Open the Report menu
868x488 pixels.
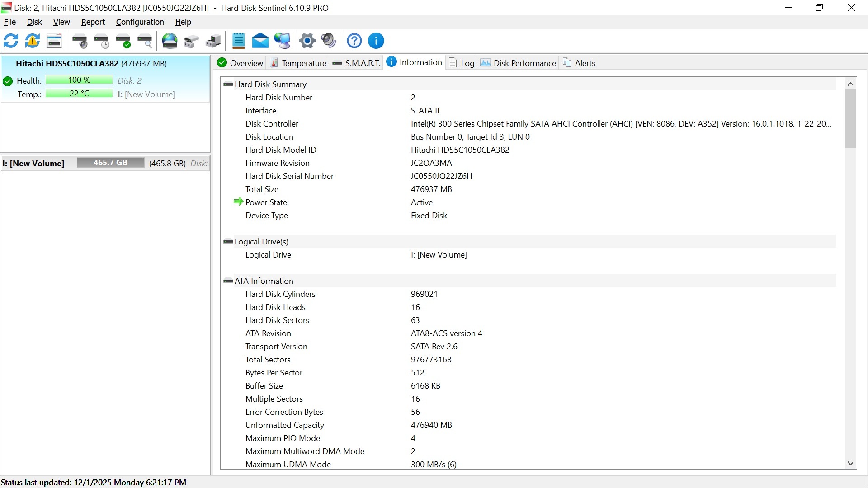tap(93, 22)
